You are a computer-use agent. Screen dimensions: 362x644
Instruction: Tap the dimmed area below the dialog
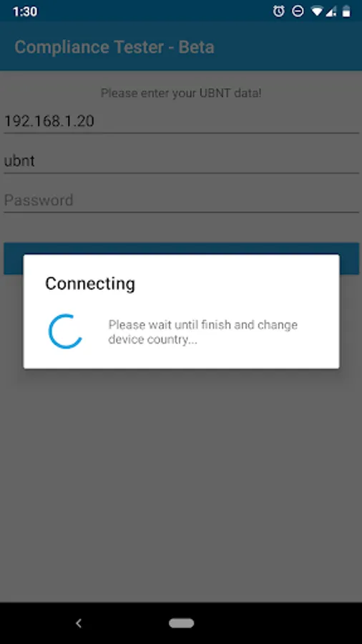coord(182,484)
